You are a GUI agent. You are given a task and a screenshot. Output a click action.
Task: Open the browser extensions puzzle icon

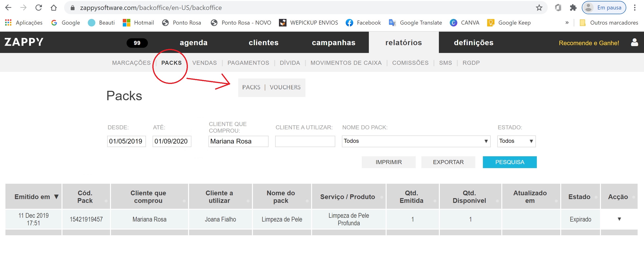(x=573, y=8)
